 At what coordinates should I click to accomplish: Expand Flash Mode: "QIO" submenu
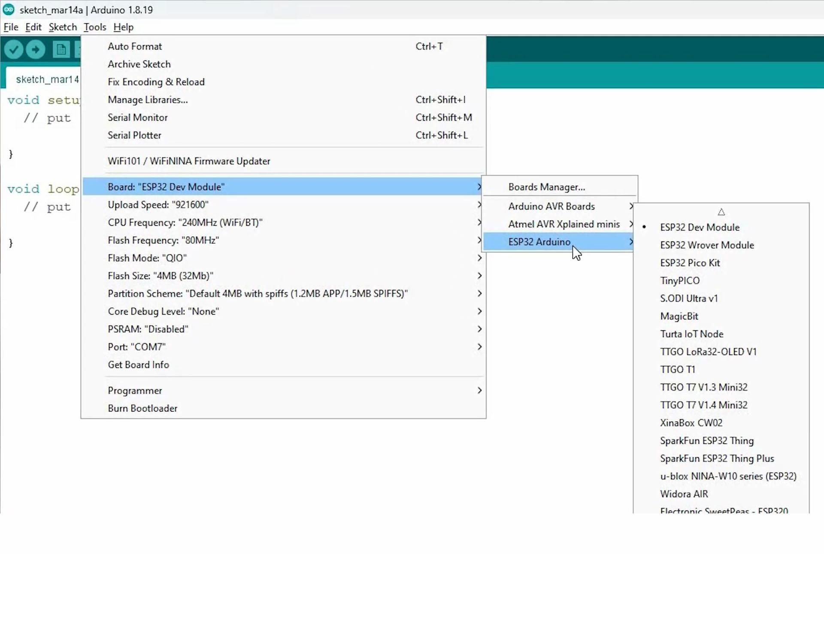click(x=283, y=258)
